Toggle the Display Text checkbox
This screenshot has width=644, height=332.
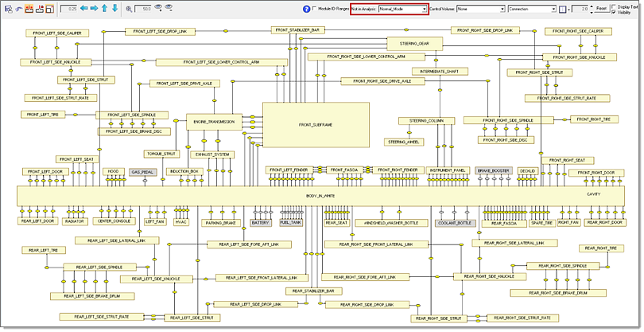point(613,6)
